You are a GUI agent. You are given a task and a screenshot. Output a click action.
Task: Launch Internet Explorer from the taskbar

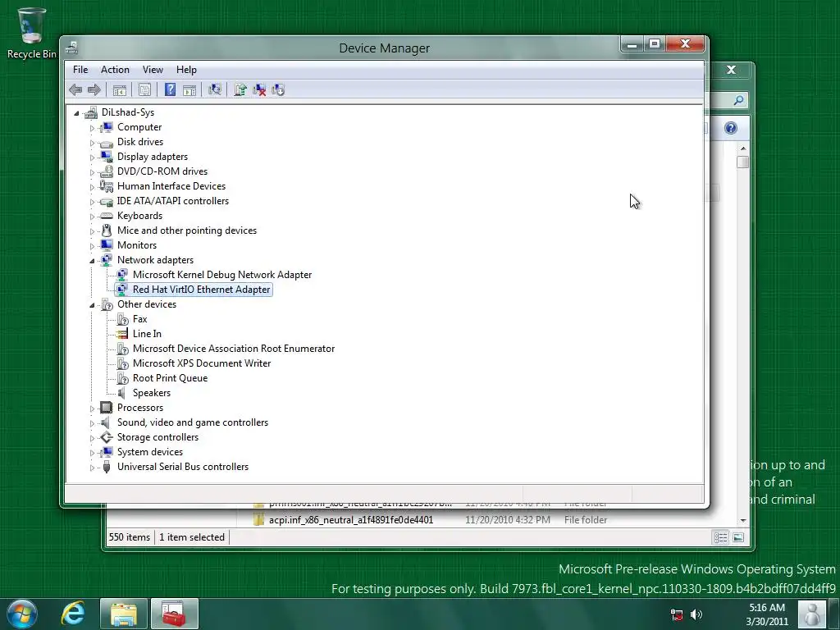click(x=72, y=614)
